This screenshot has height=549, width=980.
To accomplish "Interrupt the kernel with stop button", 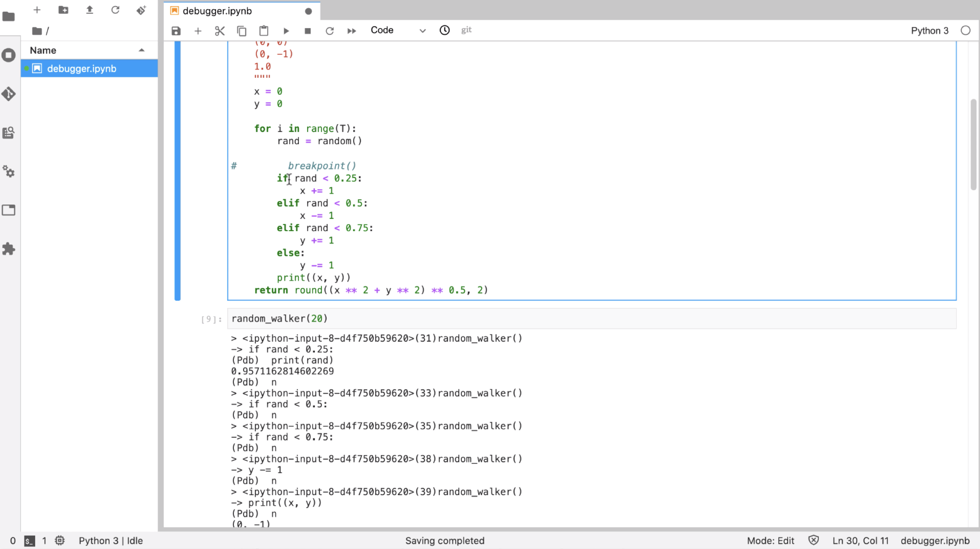I will (x=308, y=31).
